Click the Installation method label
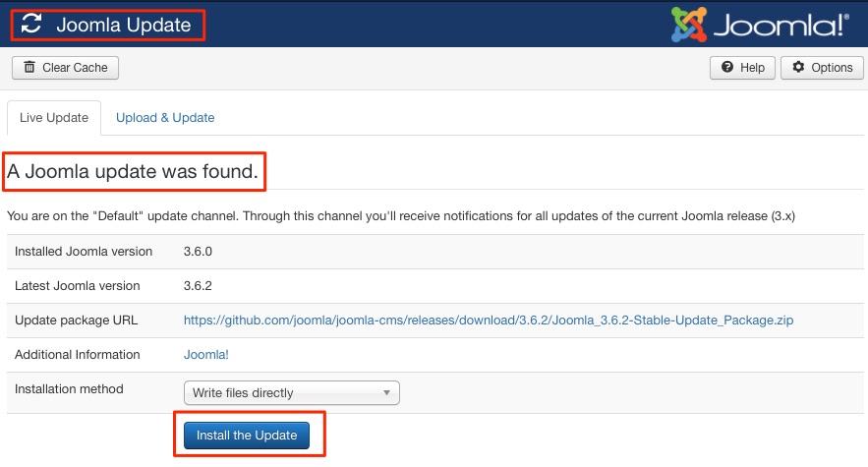 [69, 389]
